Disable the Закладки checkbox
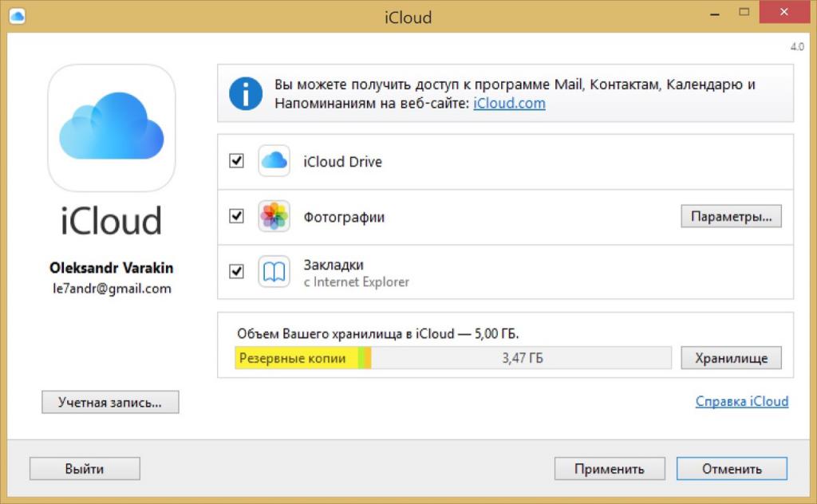Screen dimensions: 817x504 (236, 271)
